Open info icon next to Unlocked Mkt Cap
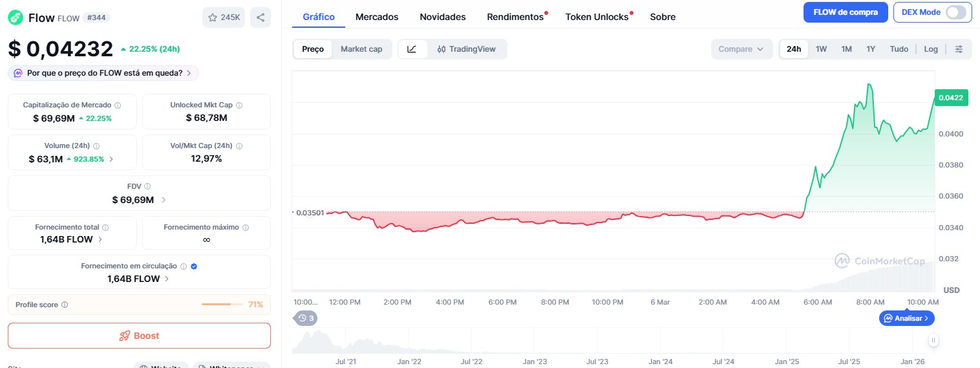 (239, 105)
